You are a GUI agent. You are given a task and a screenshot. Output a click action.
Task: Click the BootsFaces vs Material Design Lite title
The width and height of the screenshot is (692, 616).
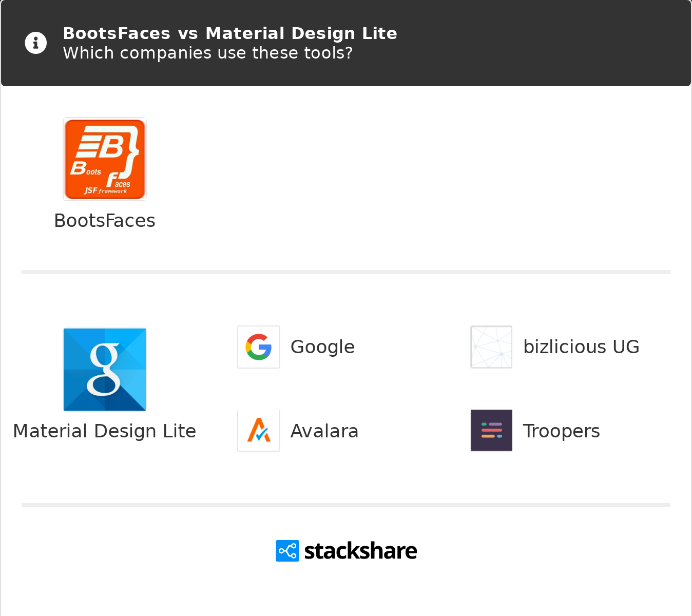tap(230, 33)
